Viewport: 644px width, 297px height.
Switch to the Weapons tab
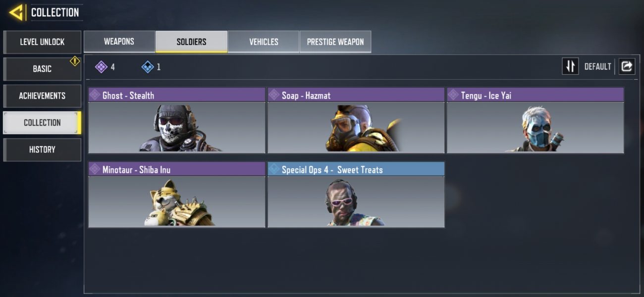(x=119, y=42)
